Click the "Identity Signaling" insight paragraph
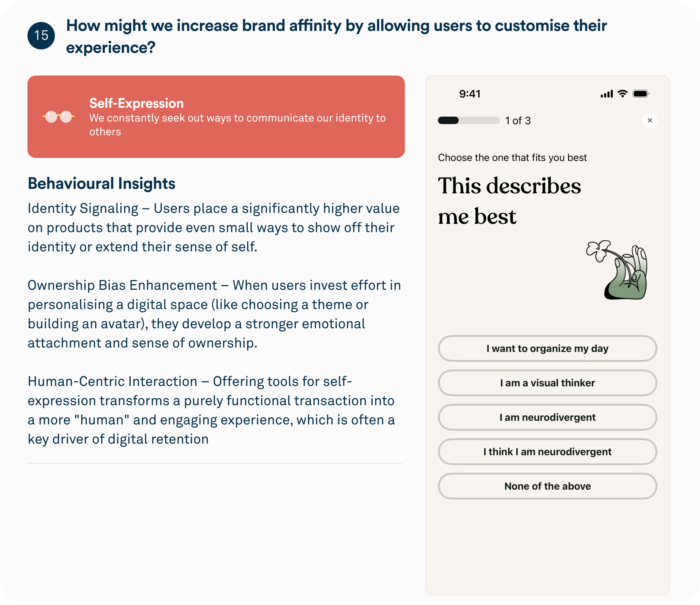700x605 pixels. [213, 228]
